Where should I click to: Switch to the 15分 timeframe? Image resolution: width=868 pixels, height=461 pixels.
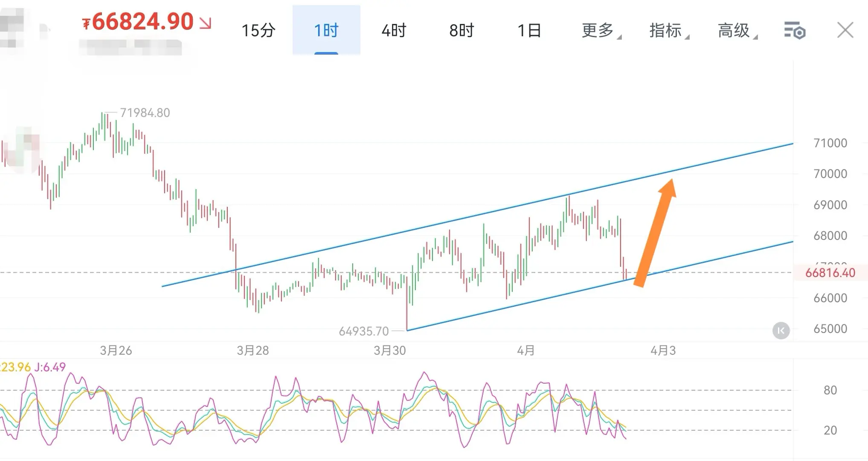click(x=258, y=30)
